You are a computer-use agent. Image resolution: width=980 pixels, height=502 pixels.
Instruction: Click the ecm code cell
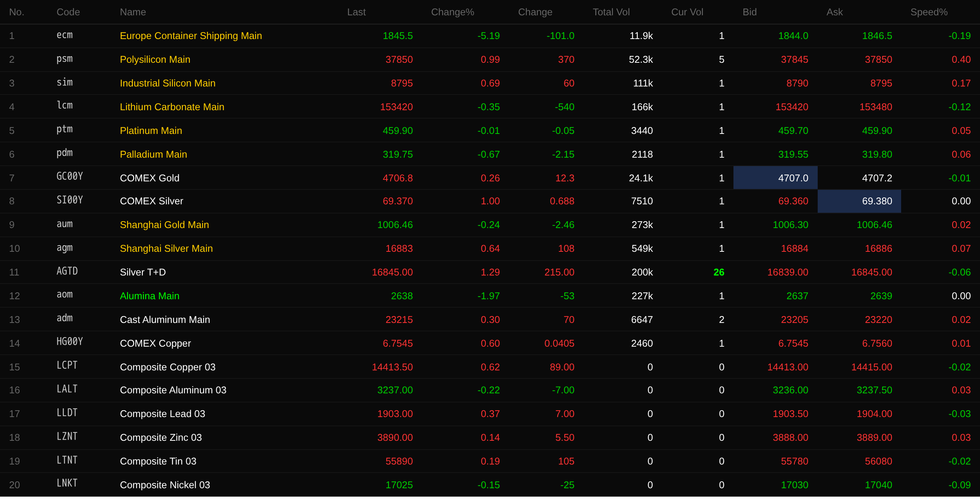65,35
